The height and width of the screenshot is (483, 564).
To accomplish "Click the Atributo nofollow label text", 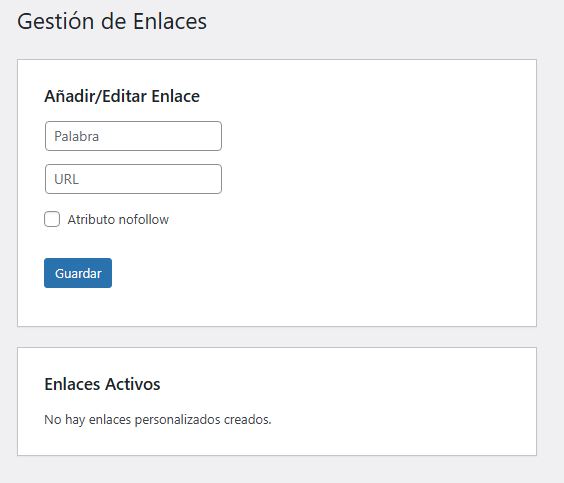I will (118, 219).
